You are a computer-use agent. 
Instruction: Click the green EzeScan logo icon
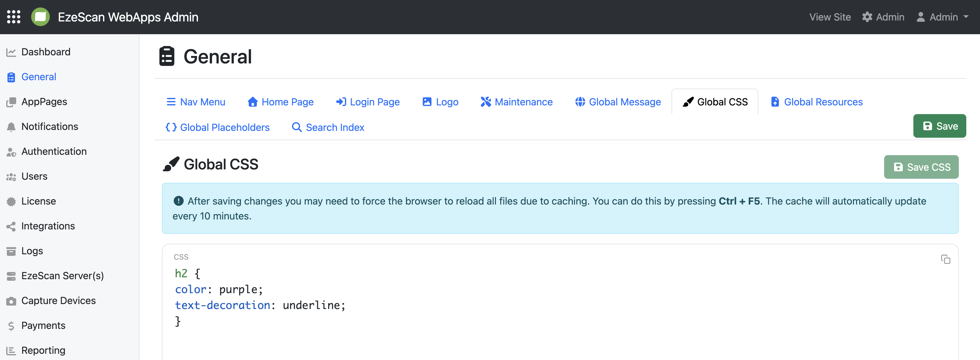pyautogui.click(x=40, y=17)
